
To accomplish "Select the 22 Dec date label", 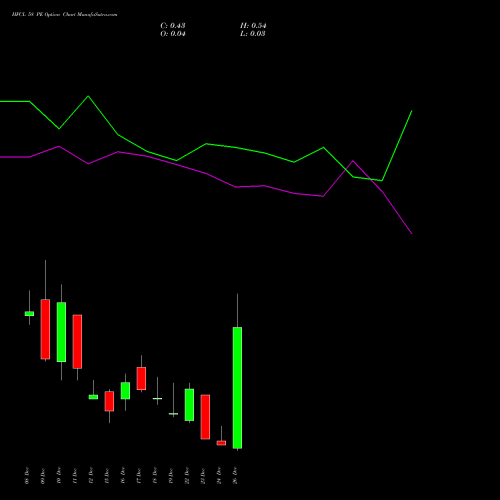I will 187,475.
